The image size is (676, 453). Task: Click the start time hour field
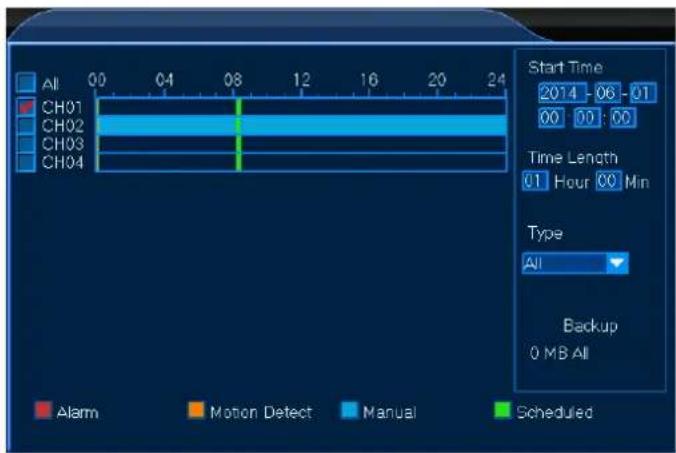[551, 118]
